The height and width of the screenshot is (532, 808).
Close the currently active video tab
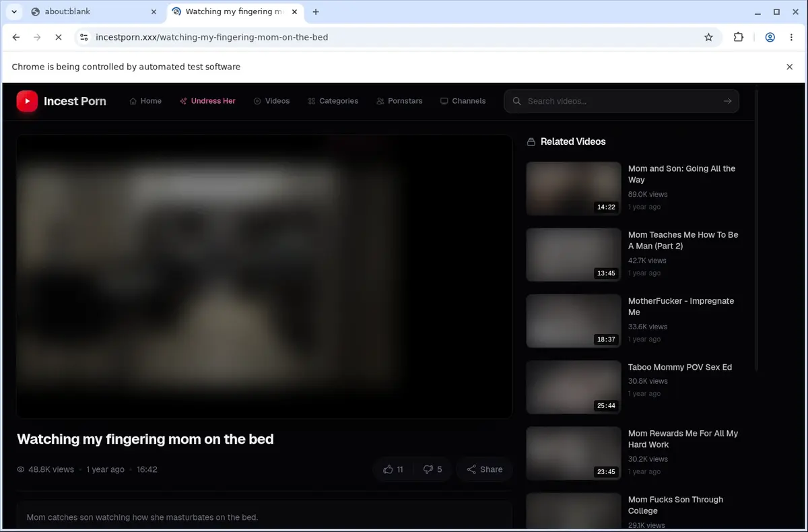[294, 11]
